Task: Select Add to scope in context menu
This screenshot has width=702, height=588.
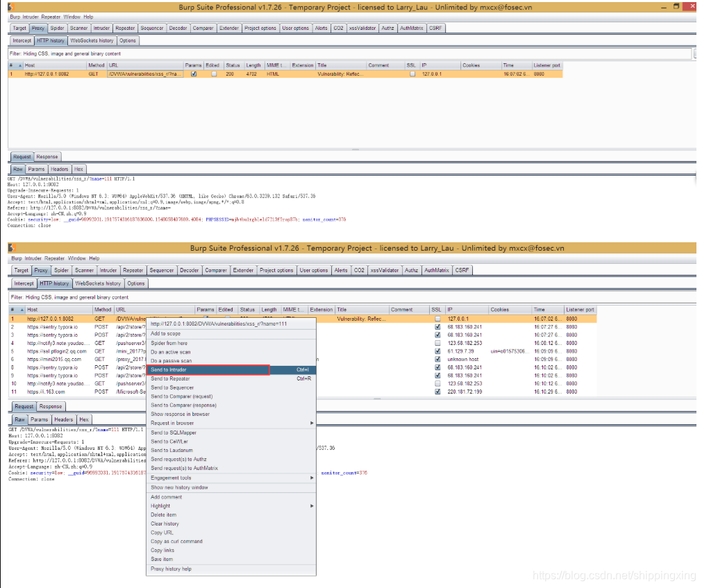Action: point(231,334)
